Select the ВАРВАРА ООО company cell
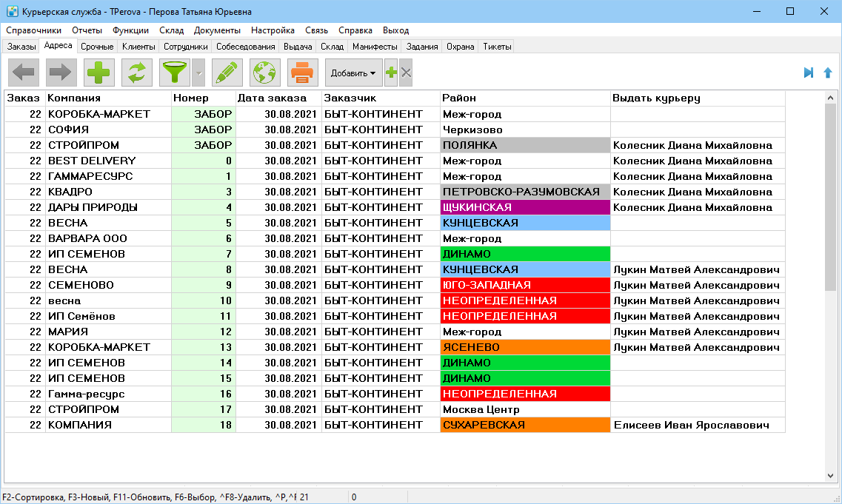Screen dimensions: 842x504 click(x=108, y=238)
